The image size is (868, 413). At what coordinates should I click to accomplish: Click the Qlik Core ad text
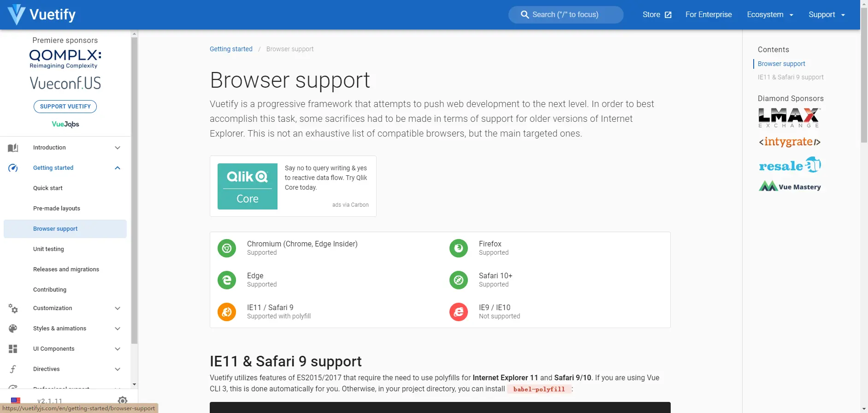tap(326, 178)
